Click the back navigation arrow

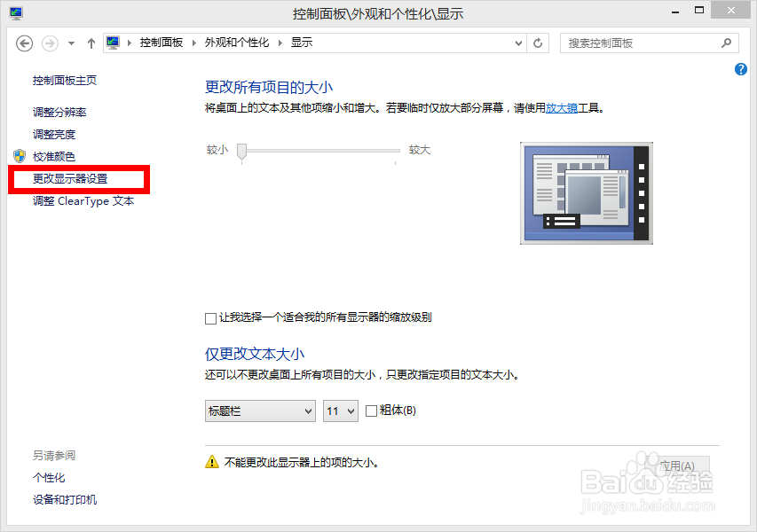click(x=24, y=43)
